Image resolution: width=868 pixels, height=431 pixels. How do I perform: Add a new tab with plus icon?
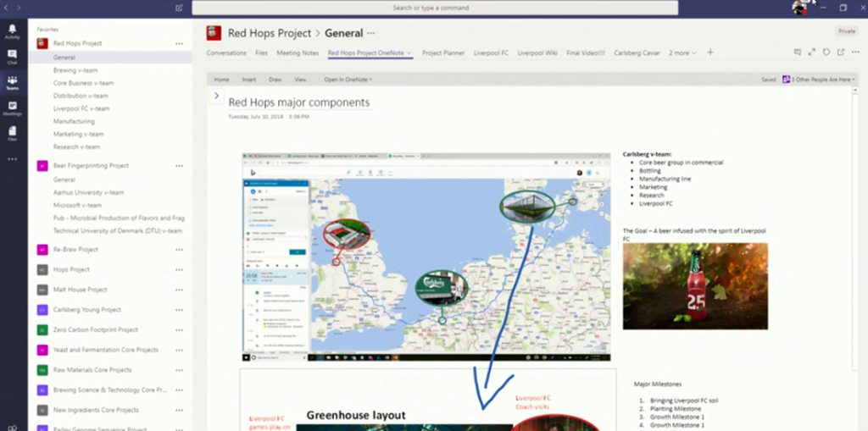710,52
